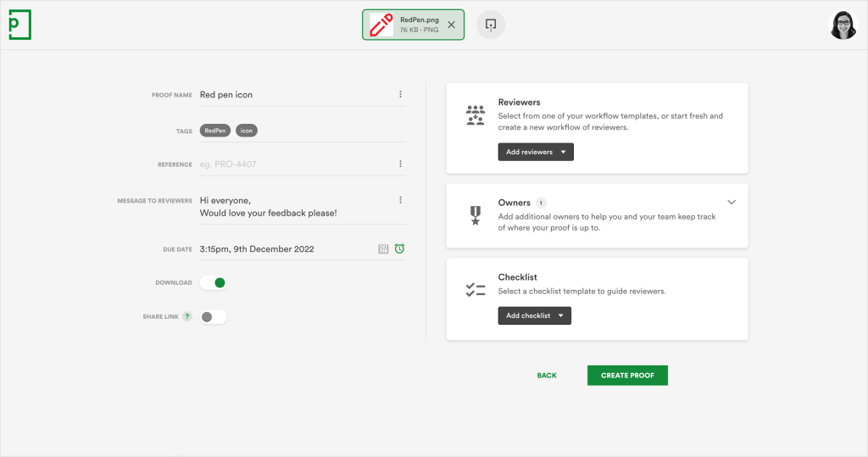Select the icon tag
This screenshot has height=457, width=868.
(247, 131)
